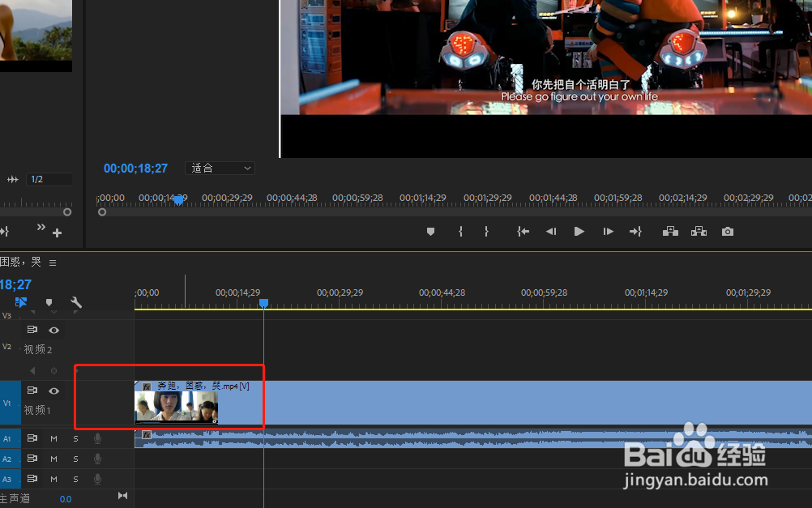This screenshot has width=812, height=508.
Task: Play the sequence in program monitor
Action: pos(579,232)
